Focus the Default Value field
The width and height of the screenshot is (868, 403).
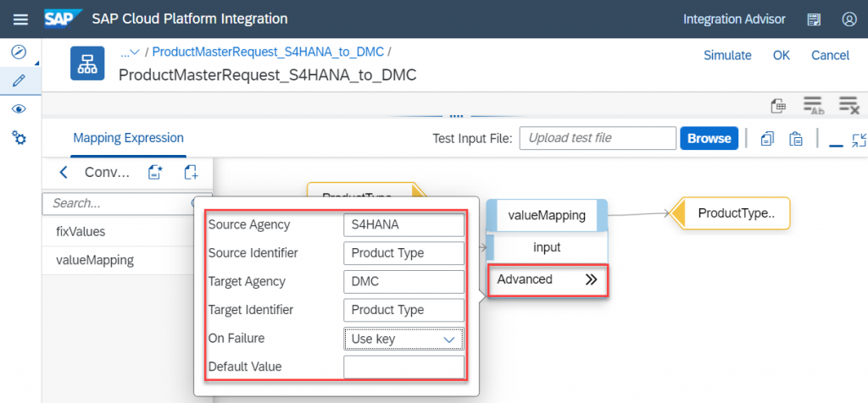point(403,367)
